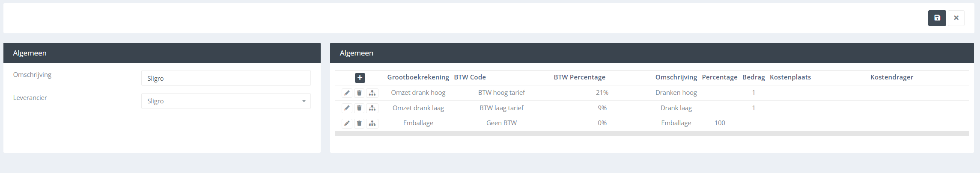Add a new row with plus icon
This screenshot has width=980, height=173.
tap(360, 78)
